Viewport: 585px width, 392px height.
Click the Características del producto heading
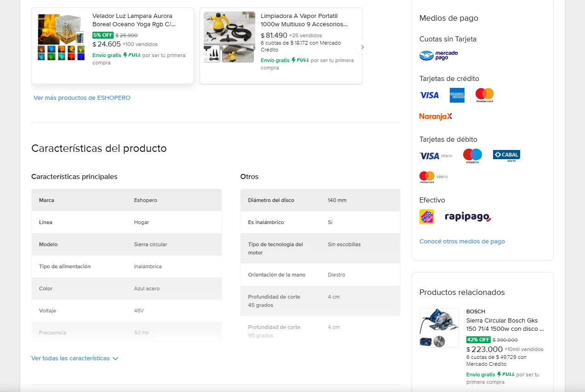(99, 149)
